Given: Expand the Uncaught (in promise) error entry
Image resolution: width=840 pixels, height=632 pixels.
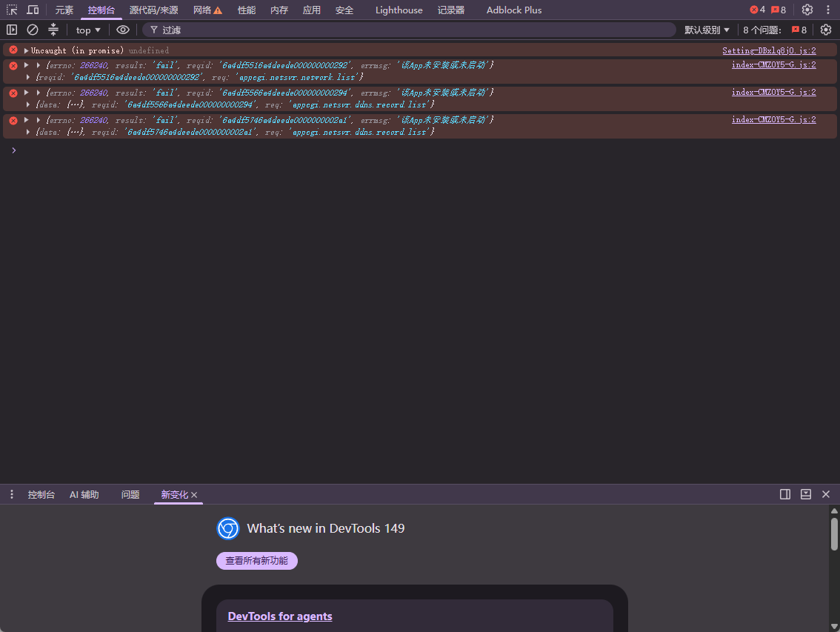Looking at the screenshot, I should pyautogui.click(x=26, y=50).
